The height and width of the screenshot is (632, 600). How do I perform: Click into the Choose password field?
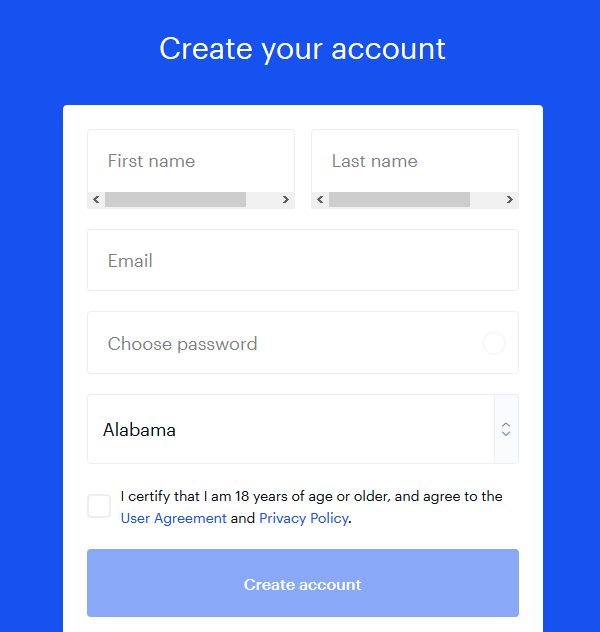click(303, 343)
